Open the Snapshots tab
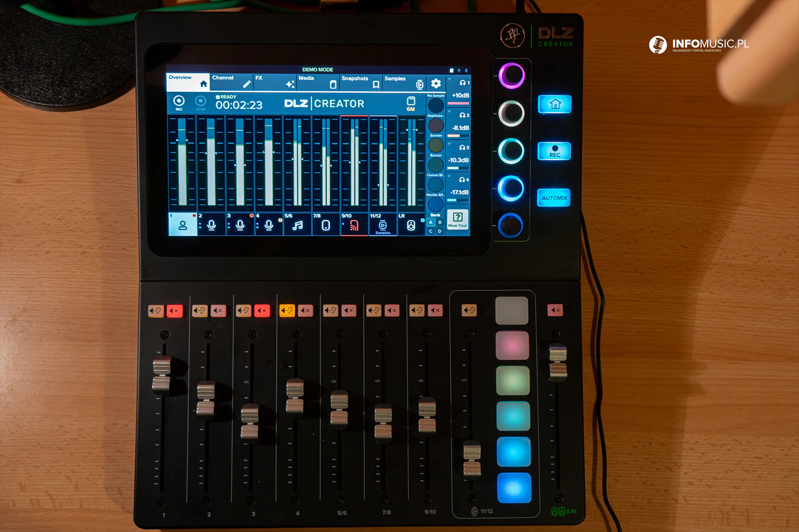 point(361,82)
